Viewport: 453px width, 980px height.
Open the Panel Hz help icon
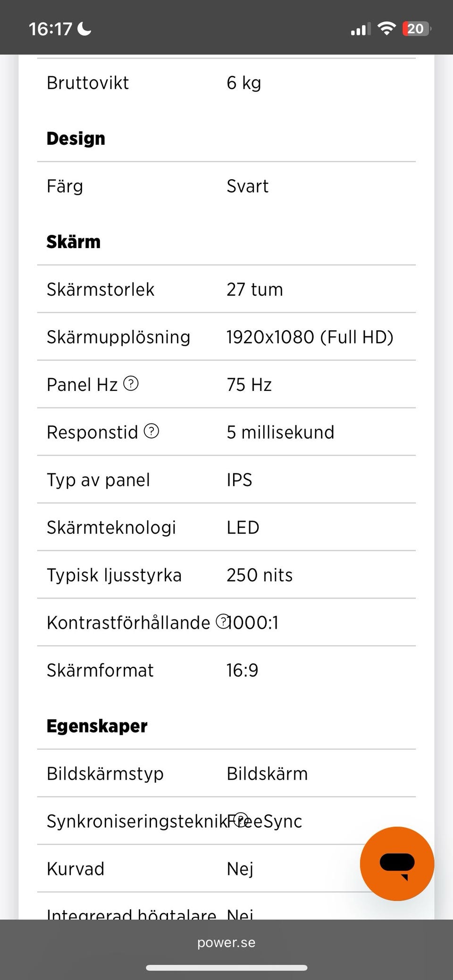pyautogui.click(x=131, y=384)
